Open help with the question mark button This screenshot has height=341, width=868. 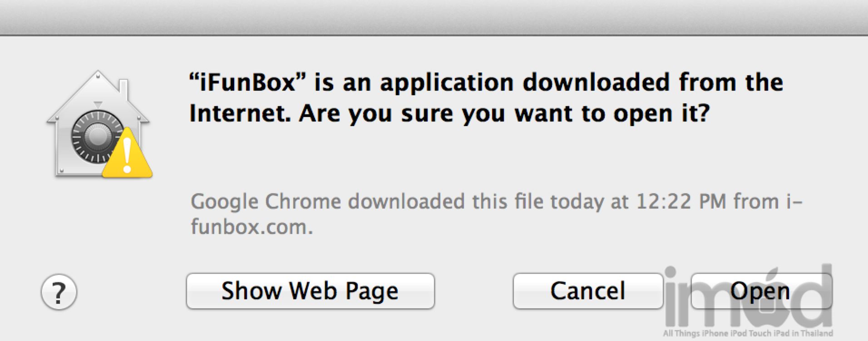click(x=59, y=292)
